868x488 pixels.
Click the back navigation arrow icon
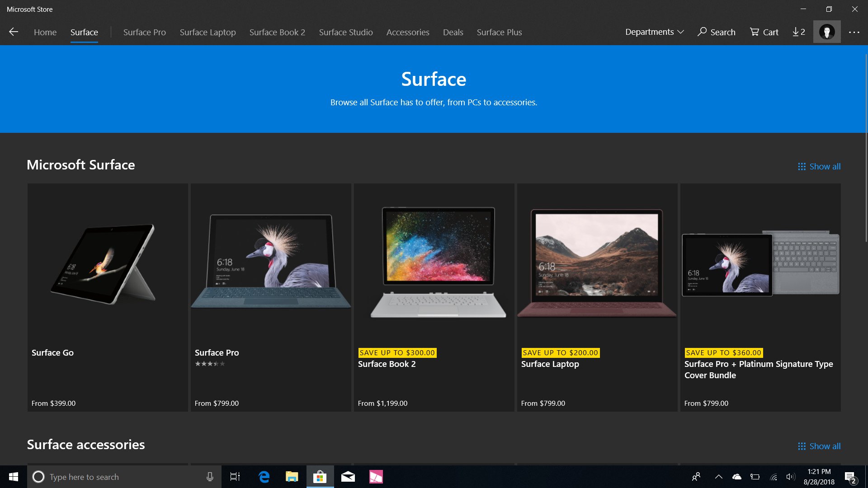(13, 32)
